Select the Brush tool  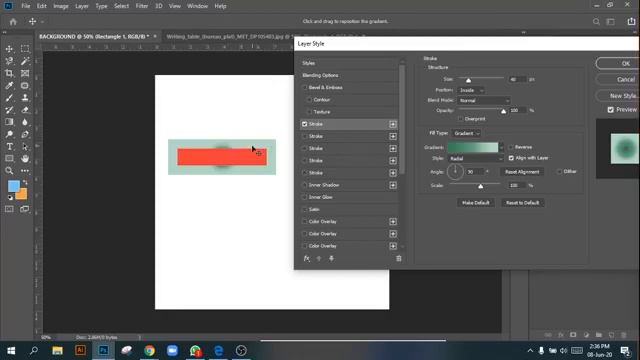click(9, 98)
